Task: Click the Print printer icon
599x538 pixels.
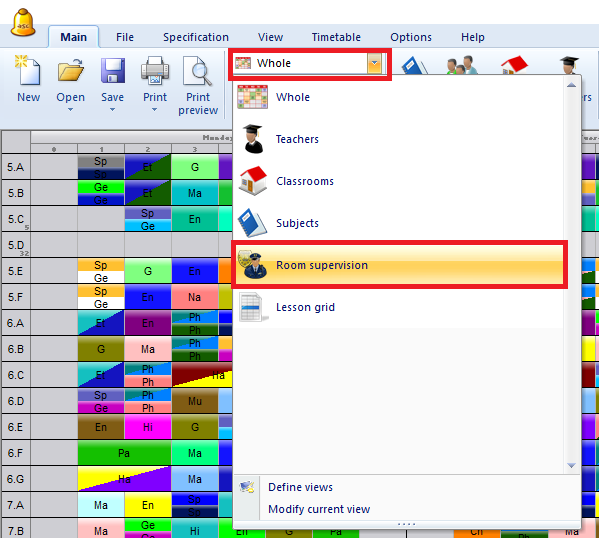Action: coord(155,70)
